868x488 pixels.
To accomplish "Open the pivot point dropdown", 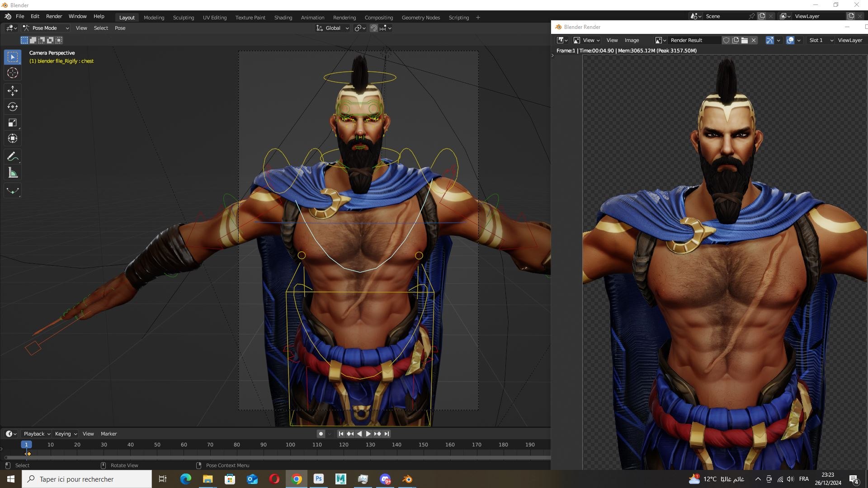I will coord(360,28).
